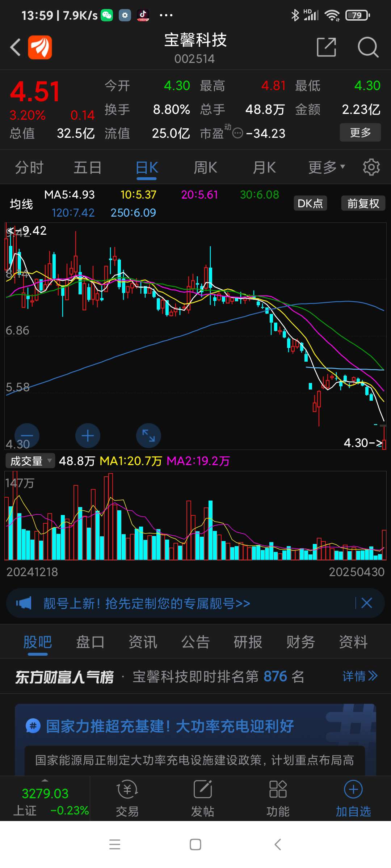Switch to 五日 chart tab
This screenshot has height=868, width=391.
88,167
